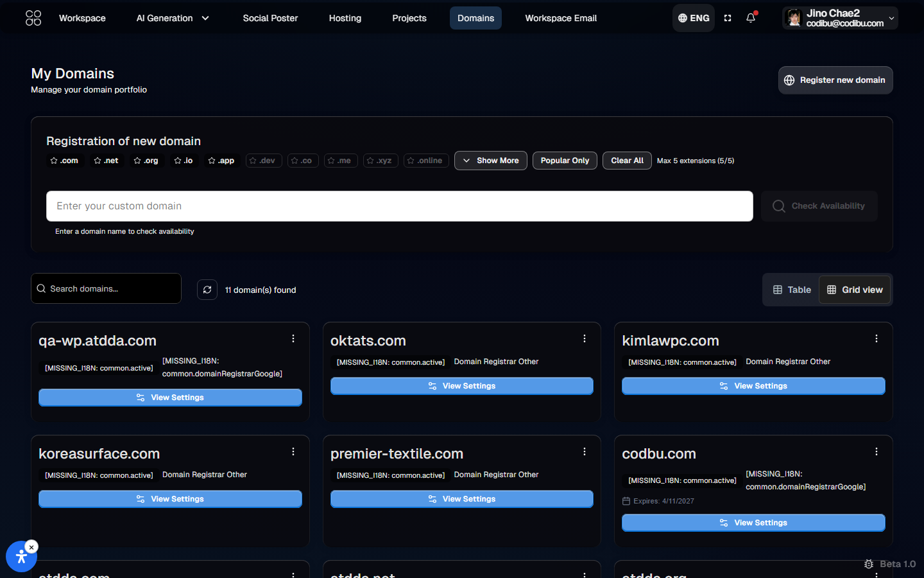Open options menu for codbu.com

(877, 451)
